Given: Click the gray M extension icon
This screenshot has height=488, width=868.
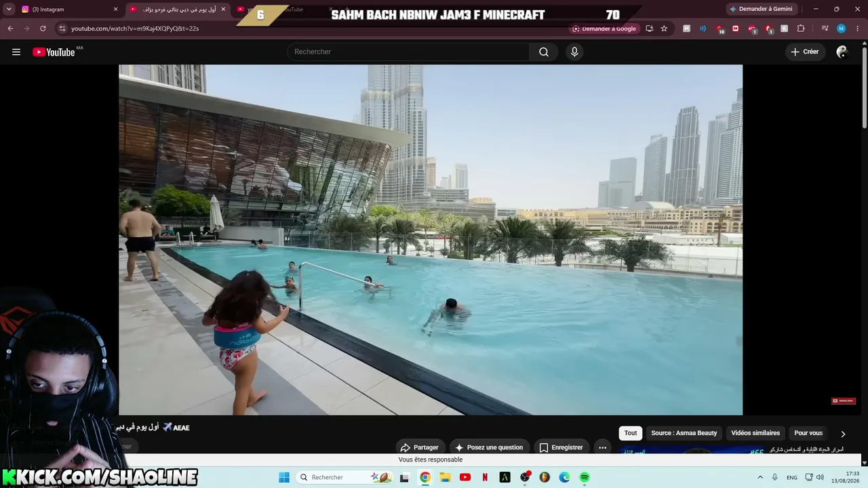Looking at the screenshot, I should pyautogui.click(x=687, y=28).
